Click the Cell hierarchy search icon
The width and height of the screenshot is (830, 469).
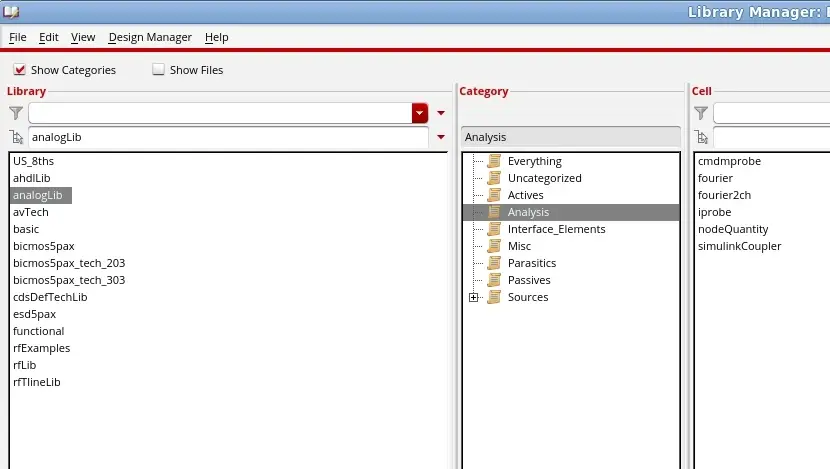click(702, 138)
